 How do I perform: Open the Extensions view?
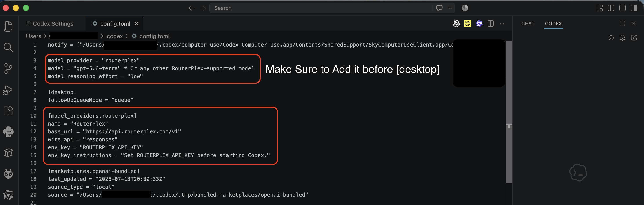8,111
